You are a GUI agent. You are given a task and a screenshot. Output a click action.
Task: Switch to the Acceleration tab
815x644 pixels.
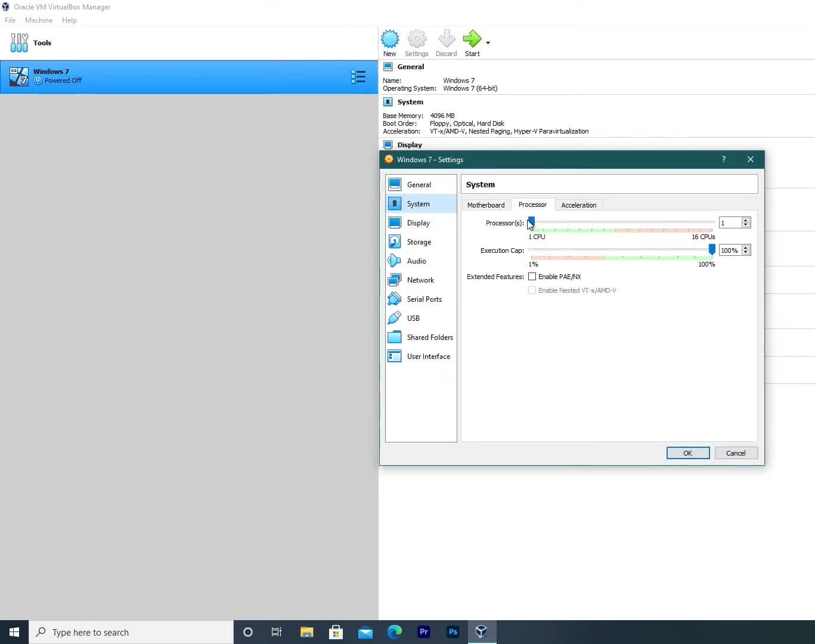(578, 205)
